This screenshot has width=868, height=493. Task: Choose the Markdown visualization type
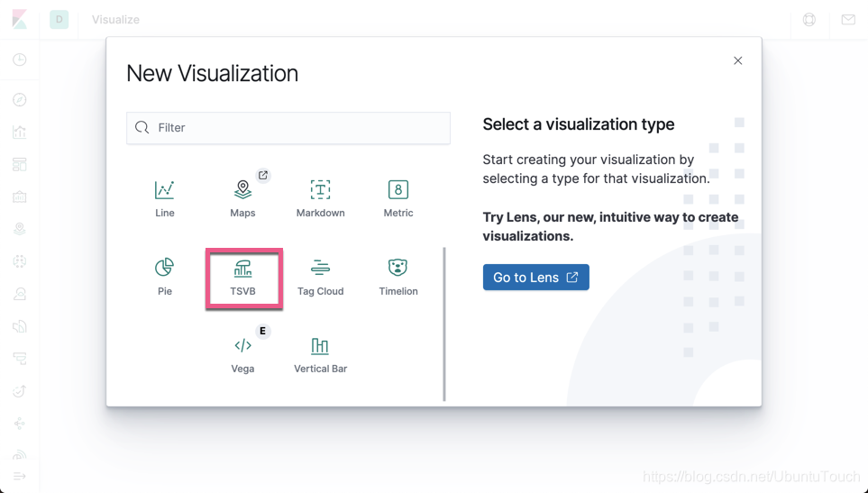click(x=320, y=198)
